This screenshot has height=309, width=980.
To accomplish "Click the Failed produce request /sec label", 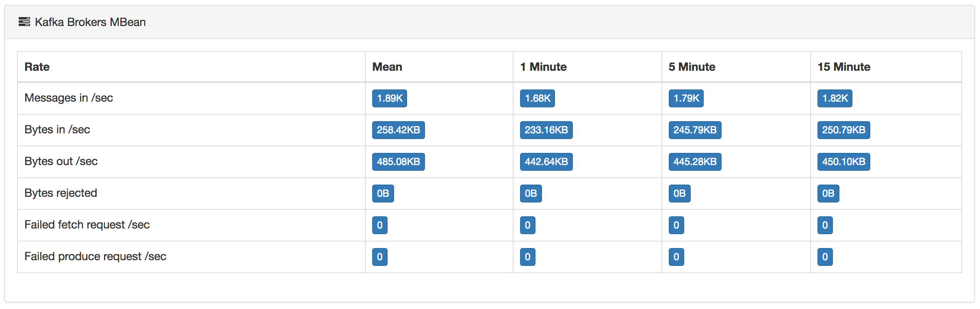I will point(95,257).
